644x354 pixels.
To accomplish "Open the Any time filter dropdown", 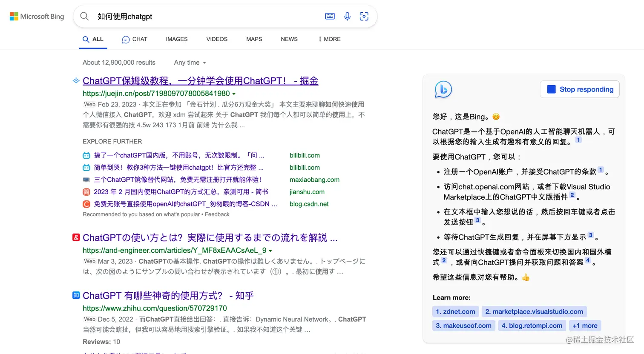I will click(190, 63).
